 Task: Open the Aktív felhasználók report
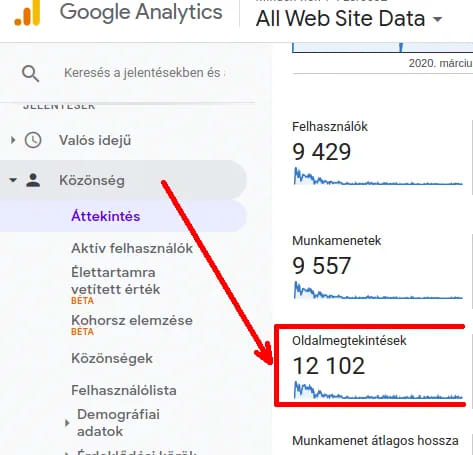[132, 248]
